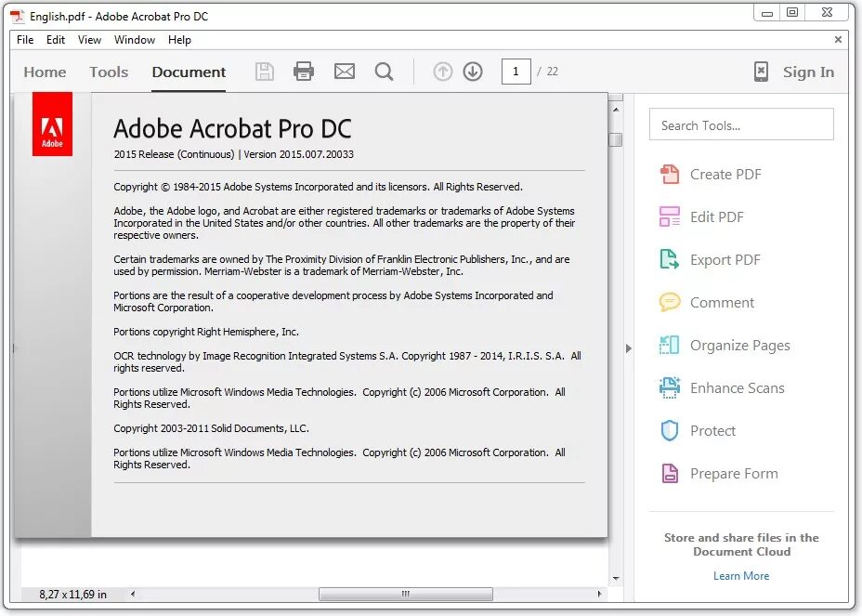Screen dimensions: 862x616
Task: Click the Edit PDF tool icon
Action: (670, 216)
